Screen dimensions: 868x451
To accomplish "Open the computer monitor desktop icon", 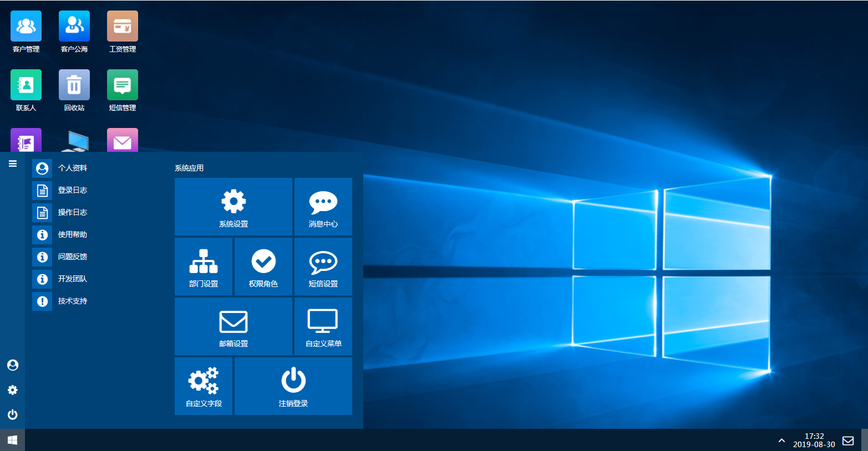I will coord(74,141).
